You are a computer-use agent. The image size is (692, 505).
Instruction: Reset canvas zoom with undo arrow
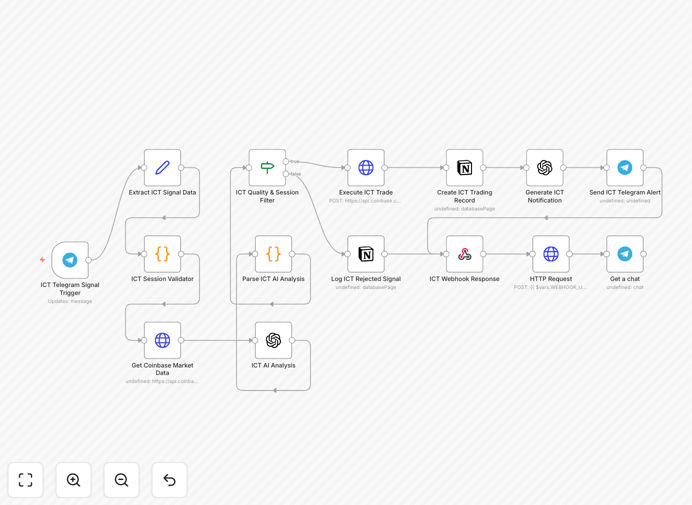click(x=169, y=480)
